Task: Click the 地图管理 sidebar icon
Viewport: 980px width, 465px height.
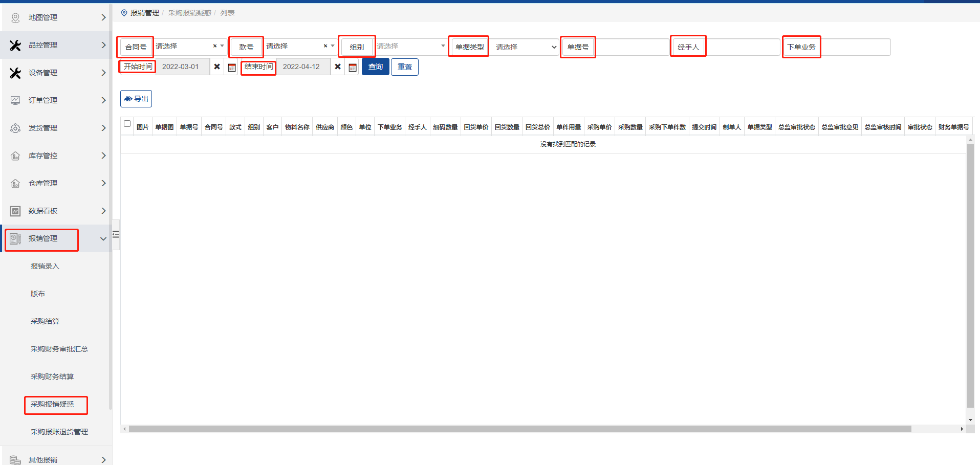Action: coord(15,18)
